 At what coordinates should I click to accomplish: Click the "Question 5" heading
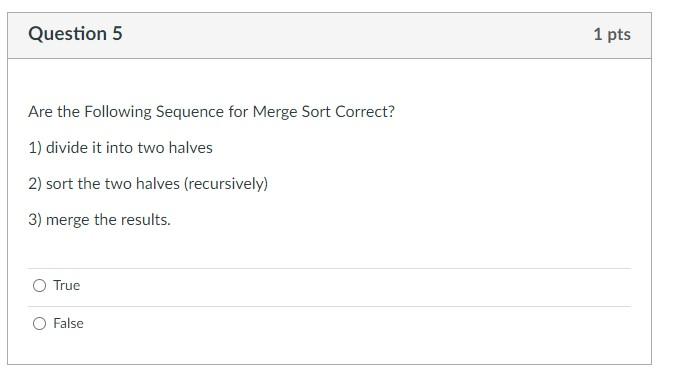point(76,33)
